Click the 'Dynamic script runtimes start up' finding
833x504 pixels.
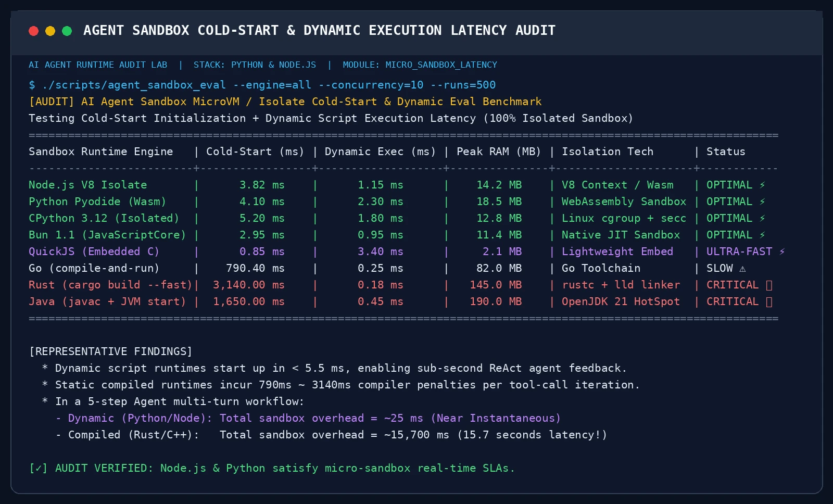coord(334,368)
